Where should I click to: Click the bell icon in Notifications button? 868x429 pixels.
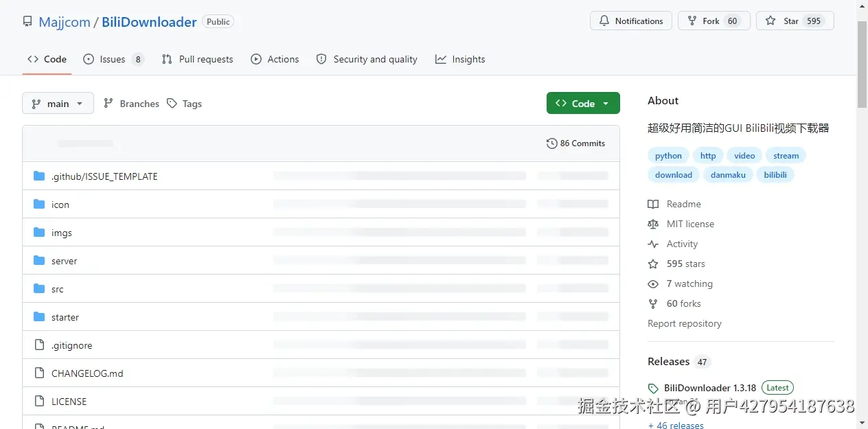604,21
